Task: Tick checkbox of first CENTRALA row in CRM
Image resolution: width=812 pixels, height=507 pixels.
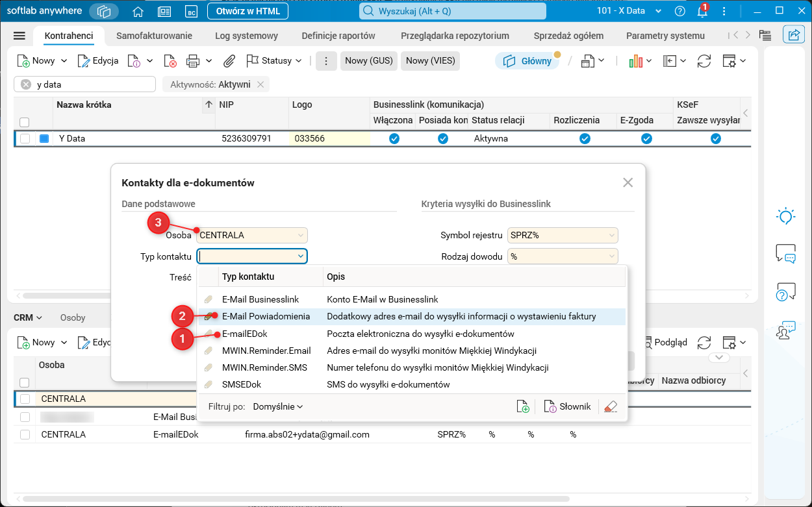Action: click(x=25, y=399)
